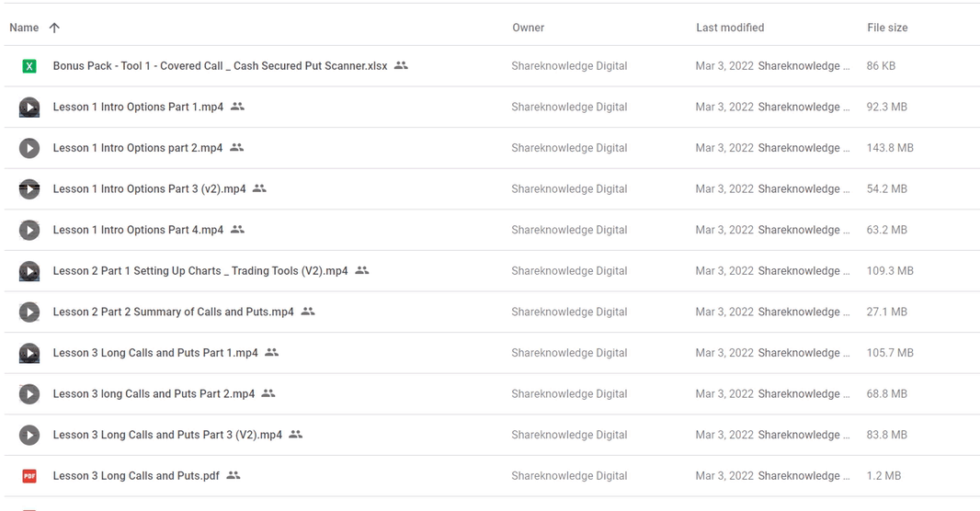Open Lesson 2 Part 1 Setting Up Charts video

pyautogui.click(x=200, y=271)
